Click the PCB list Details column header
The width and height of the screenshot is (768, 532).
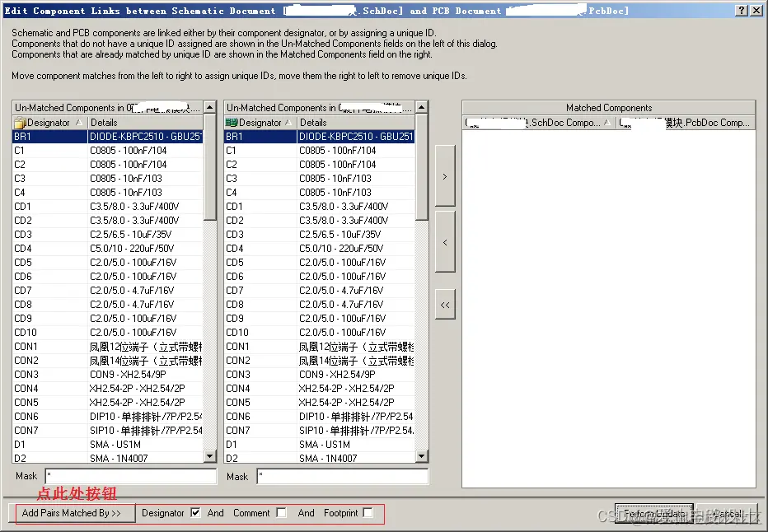tap(356, 123)
